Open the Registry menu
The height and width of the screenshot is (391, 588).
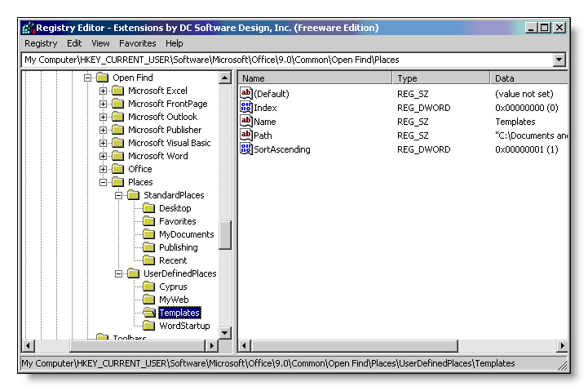tap(41, 43)
